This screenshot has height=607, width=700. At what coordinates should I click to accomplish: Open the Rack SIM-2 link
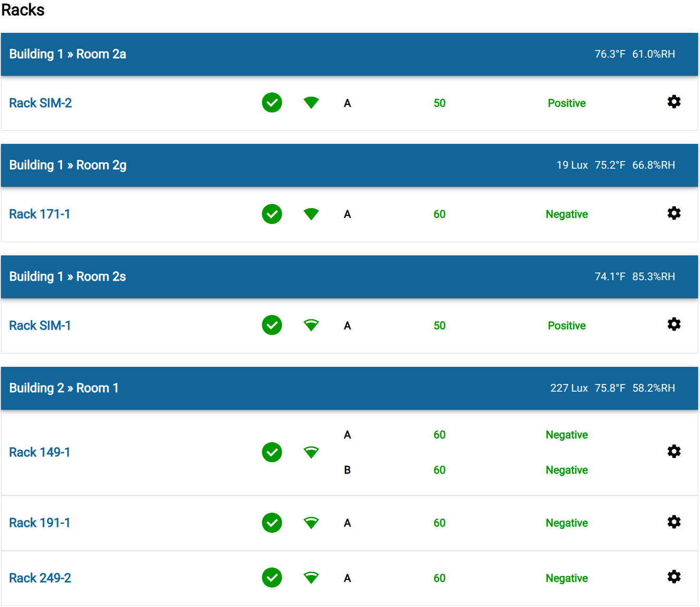click(41, 103)
